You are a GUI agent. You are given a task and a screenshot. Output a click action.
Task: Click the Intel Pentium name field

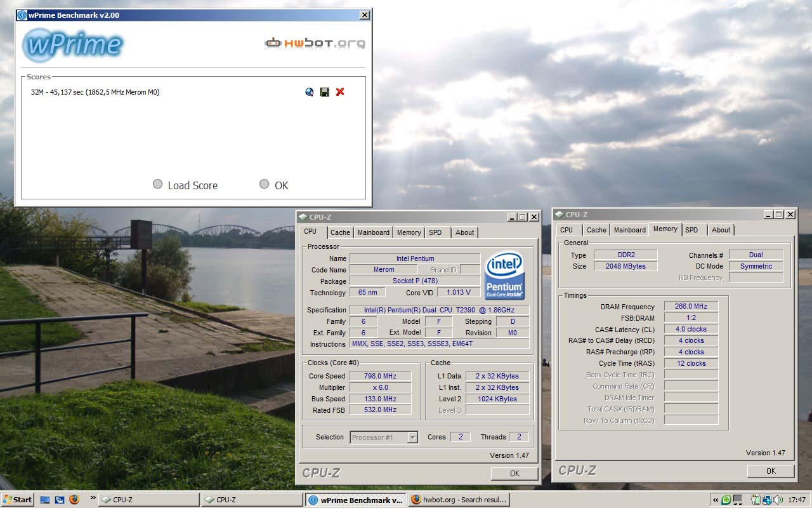[415, 258]
